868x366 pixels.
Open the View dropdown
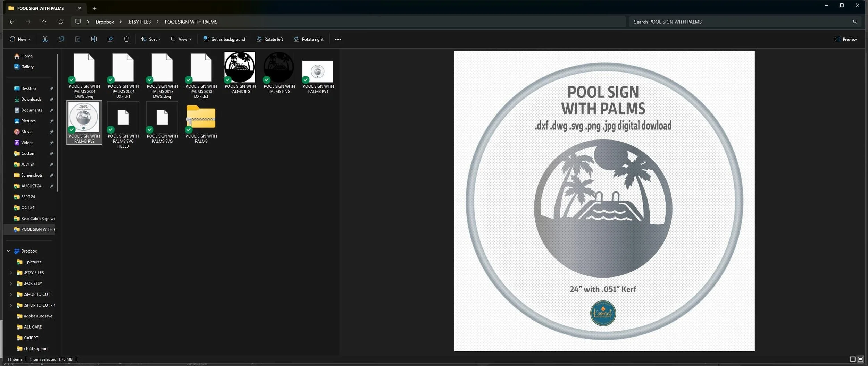(181, 39)
